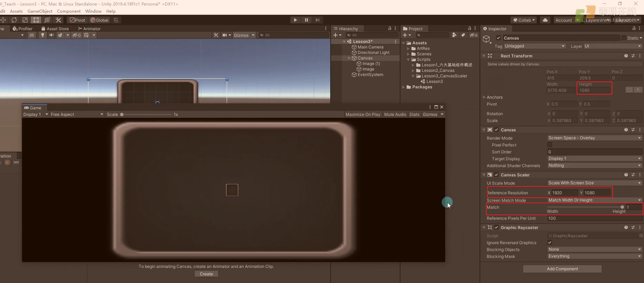Viewport: 644px width, 283px height.
Task: Click the Scene view search field
Action: [x=294, y=35]
